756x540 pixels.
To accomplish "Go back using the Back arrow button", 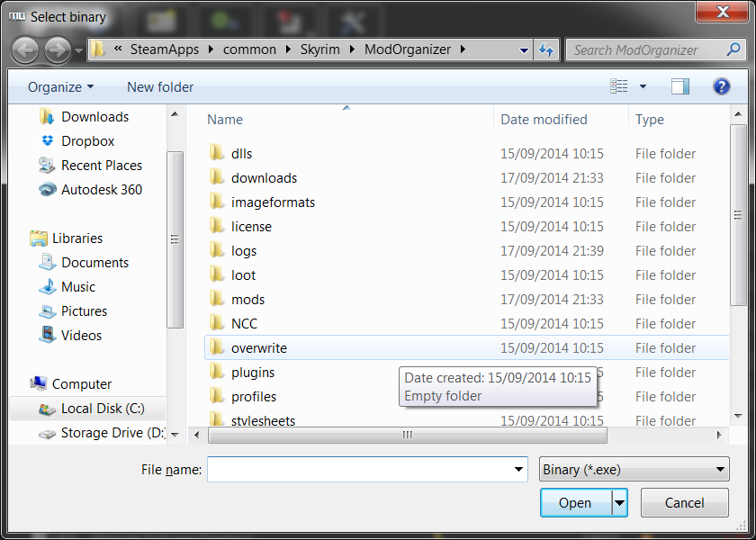I will [x=25, y=49].
